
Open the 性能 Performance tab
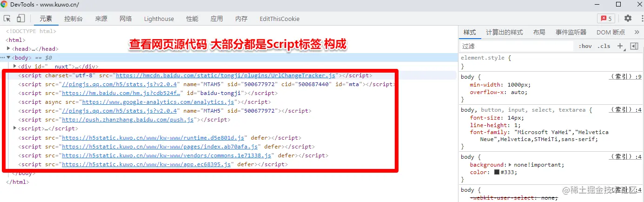pyautogui.click(x=192, y=19)
